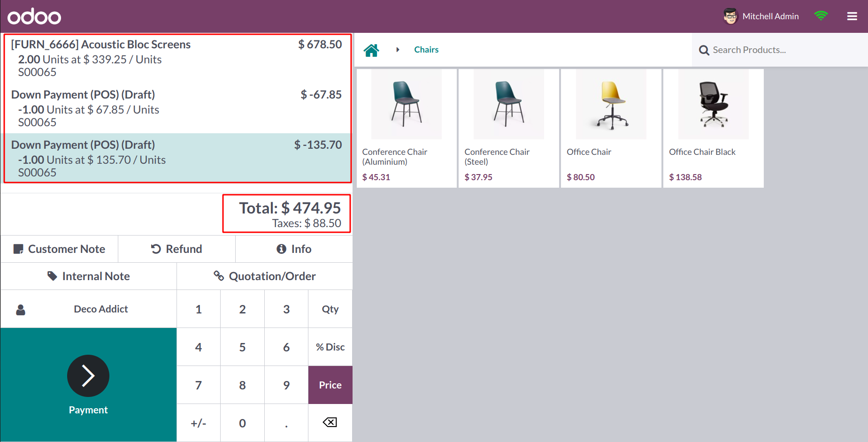Add a Customer Note
Screen dimensions: 868x442
(x=59, y=249)
